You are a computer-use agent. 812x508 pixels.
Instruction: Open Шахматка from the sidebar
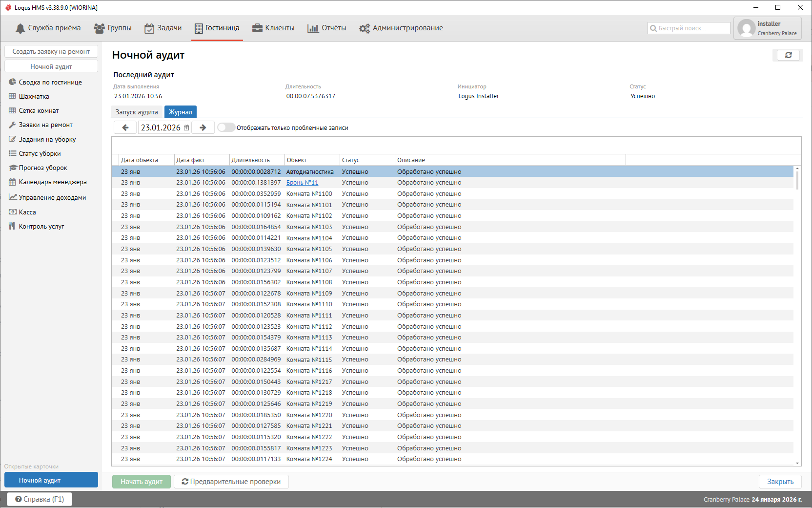pos(34,96)
